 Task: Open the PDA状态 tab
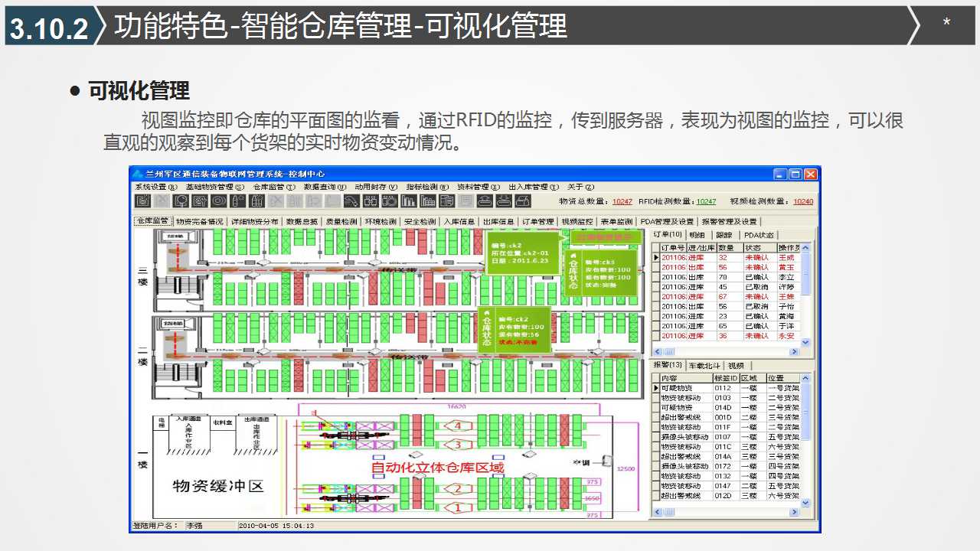(x=759, y=235)
